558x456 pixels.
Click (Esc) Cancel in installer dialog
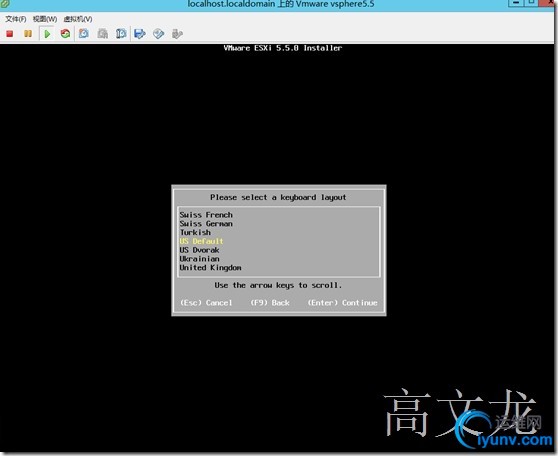point(206,303)
